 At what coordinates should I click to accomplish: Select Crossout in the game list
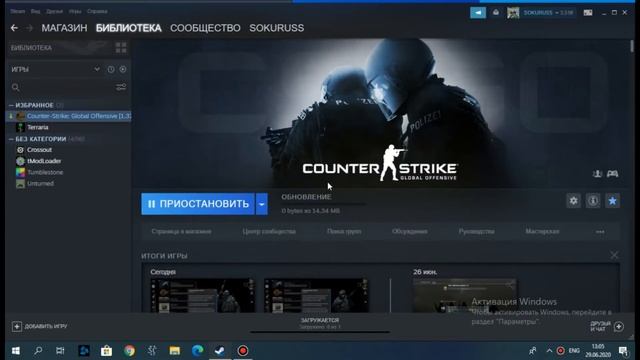click(39, 150)
